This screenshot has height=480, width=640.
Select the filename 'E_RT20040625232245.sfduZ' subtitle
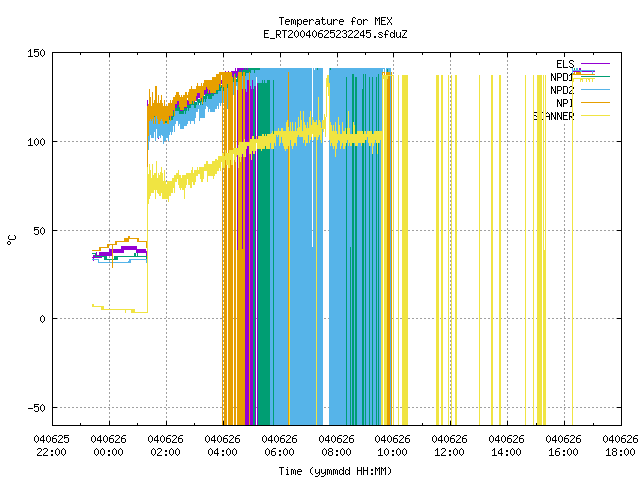click(x=335, y=34)
